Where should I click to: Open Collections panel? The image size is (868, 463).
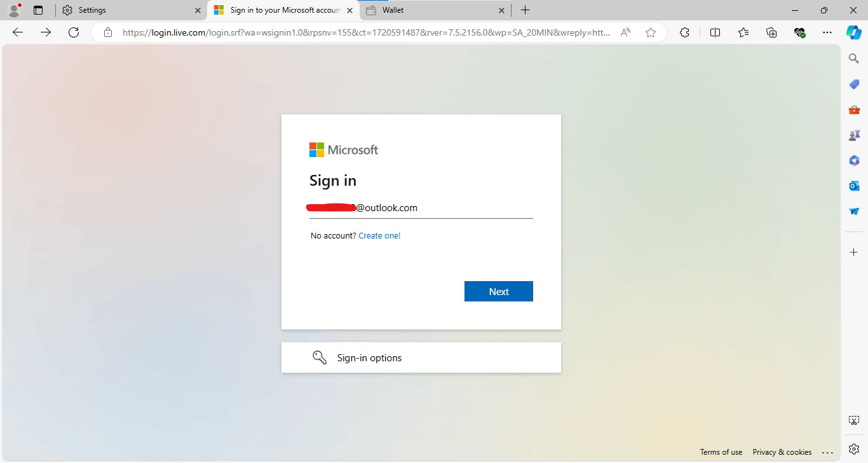pos(771,32)
